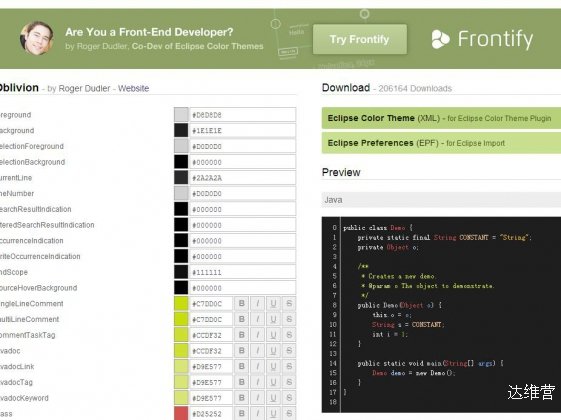Open foreground color swatch
Viewport: 561px width, 420px height.
tap(181, 115)
